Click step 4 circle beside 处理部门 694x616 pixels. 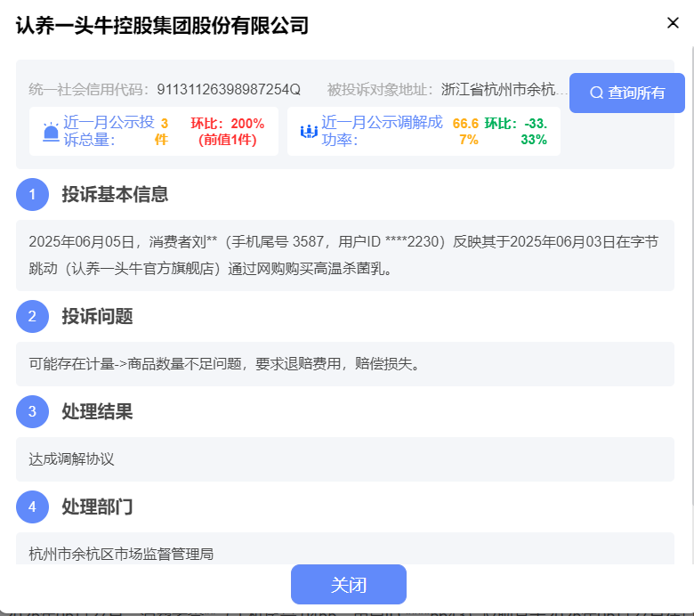click(32, 507)
